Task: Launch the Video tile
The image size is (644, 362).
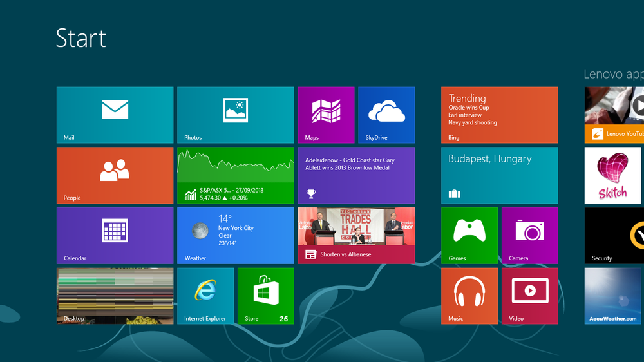Action: [530, 296]
